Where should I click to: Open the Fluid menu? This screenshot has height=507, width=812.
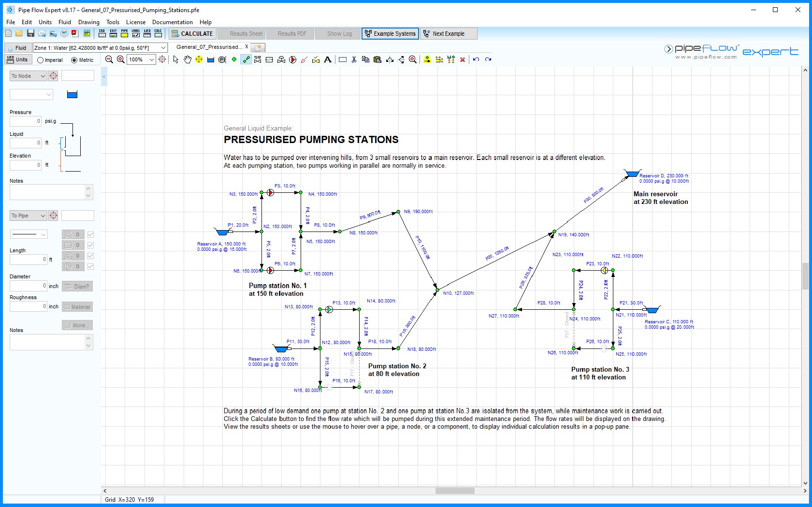pyautogui.click(x=64, y=22)
